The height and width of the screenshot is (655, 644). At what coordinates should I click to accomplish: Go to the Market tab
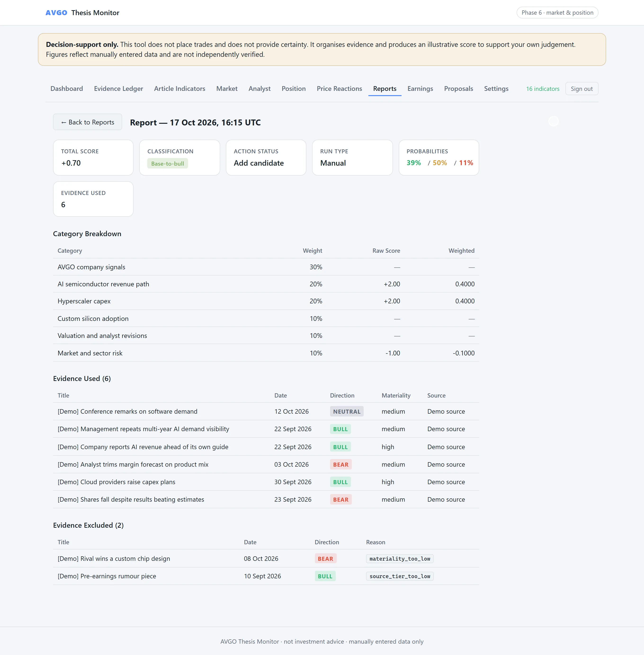[x=227, y=89]
